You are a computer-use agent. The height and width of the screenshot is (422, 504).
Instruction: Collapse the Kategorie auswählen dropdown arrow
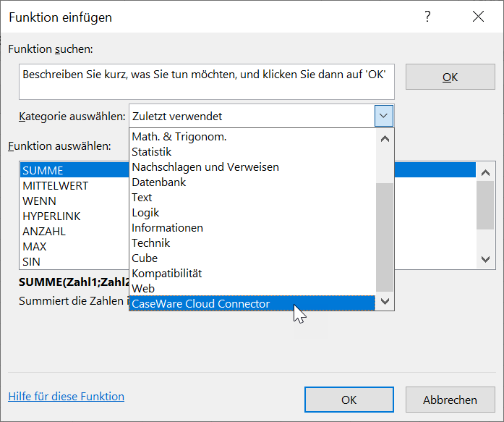click(383, 116)
